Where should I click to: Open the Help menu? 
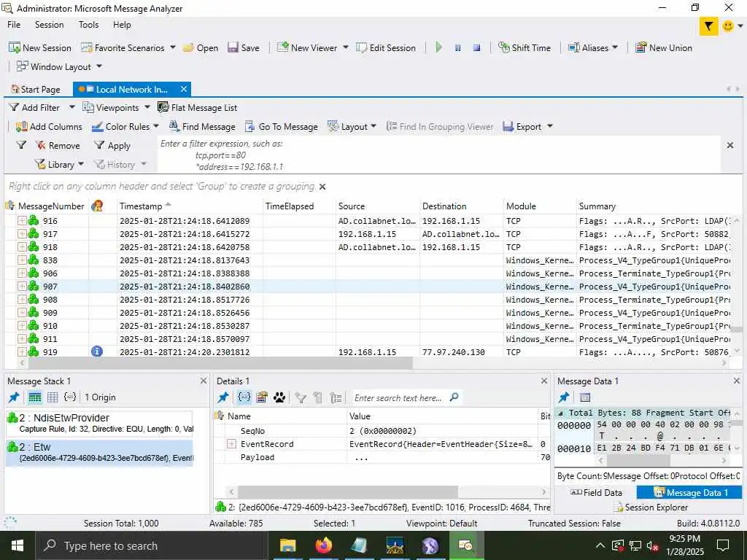tap(122, 25)
